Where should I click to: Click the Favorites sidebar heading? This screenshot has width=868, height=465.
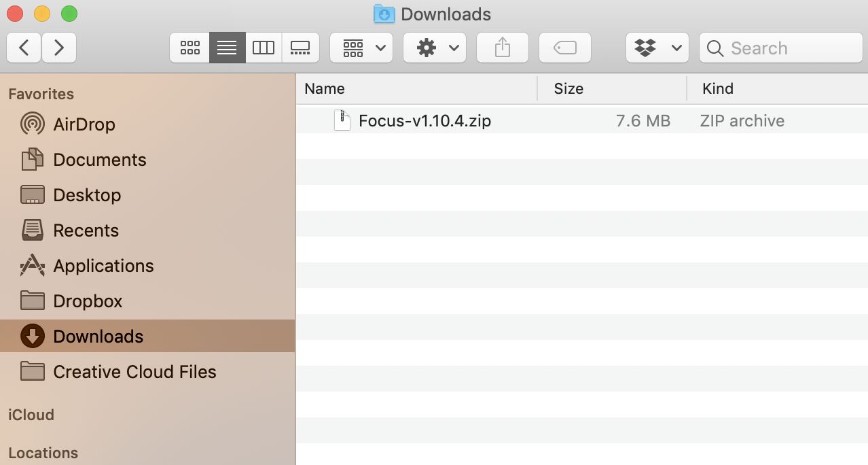(41, 94)
